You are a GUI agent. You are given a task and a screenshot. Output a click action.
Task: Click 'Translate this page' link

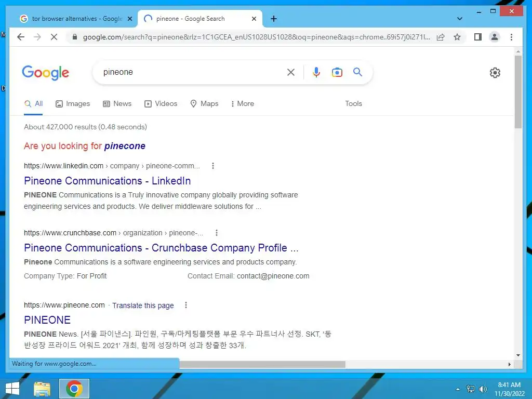point(143,305)
